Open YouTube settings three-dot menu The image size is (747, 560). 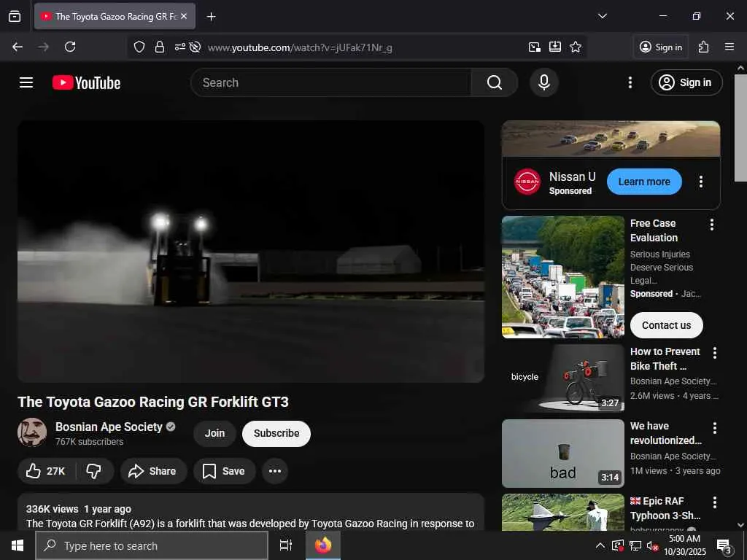pos(630,82)
